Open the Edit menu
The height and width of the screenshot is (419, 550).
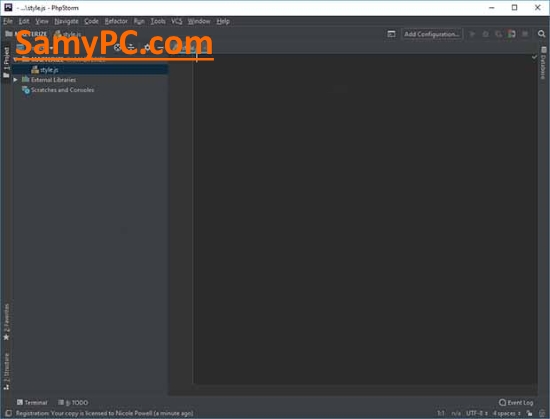(24, 21)
